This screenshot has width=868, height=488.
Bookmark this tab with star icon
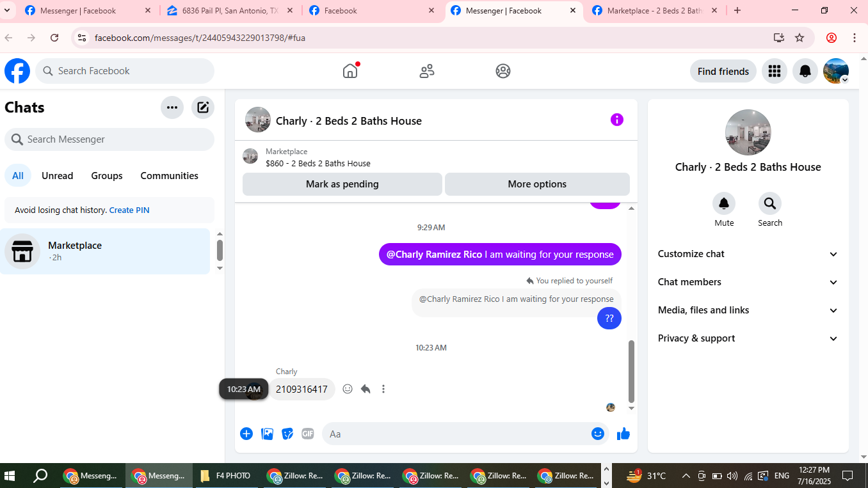click(800, 38)
